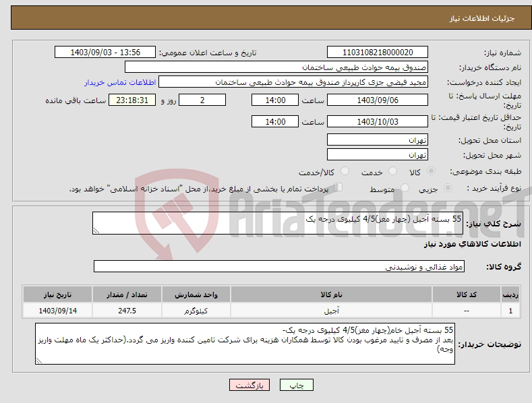This screenshot has width=532, height=403.
Task: Toggle the اسناد خزانه اسلامی payment checkbox
Action: 338,187
